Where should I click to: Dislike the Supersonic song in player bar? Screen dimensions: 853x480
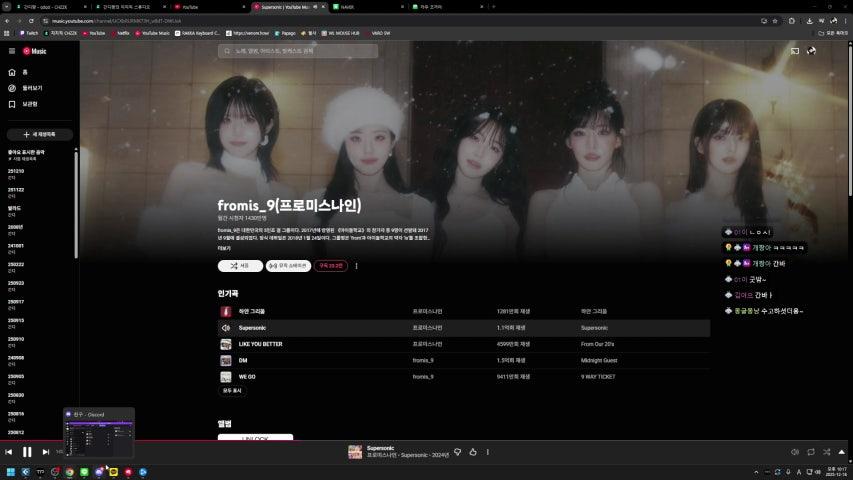[458, 452]
